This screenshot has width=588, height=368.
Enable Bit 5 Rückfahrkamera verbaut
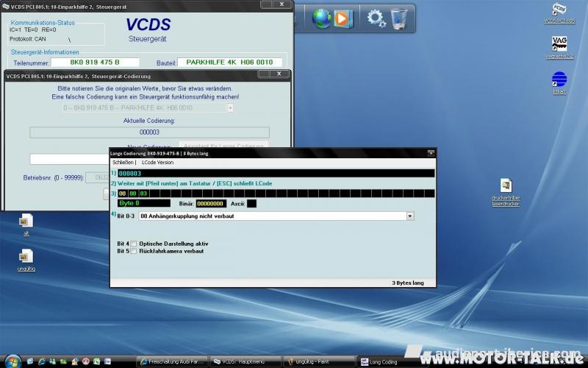click(x=134, y=251)
